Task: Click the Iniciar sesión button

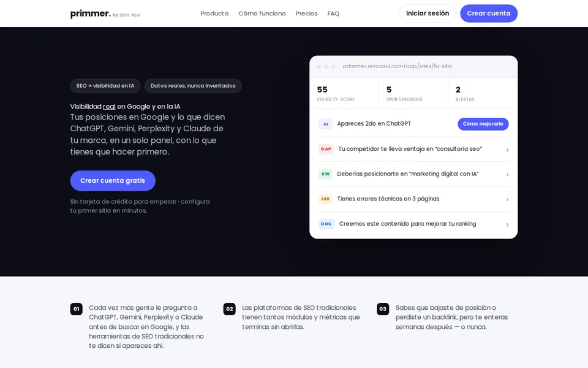Action: click(x=428, y=13)
